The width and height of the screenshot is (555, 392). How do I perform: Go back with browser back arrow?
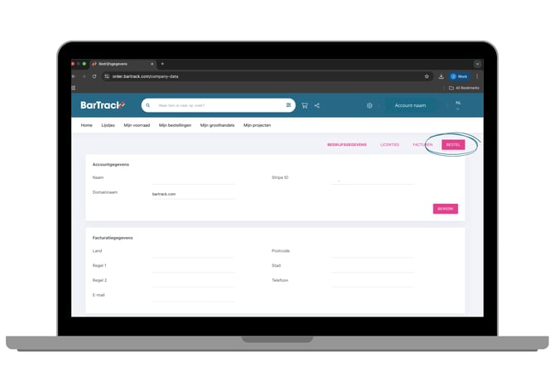[74, 76]
